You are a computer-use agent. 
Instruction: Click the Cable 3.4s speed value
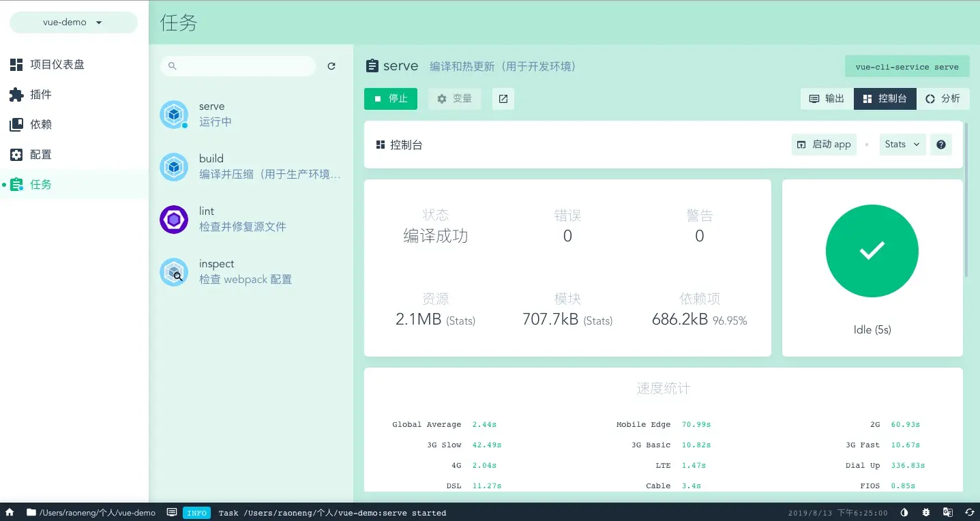pyautogui.click(x=692, y=486)
